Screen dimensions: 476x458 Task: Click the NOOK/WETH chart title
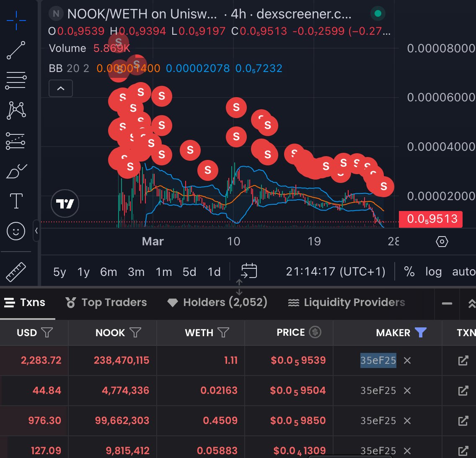tap(210, 14)
